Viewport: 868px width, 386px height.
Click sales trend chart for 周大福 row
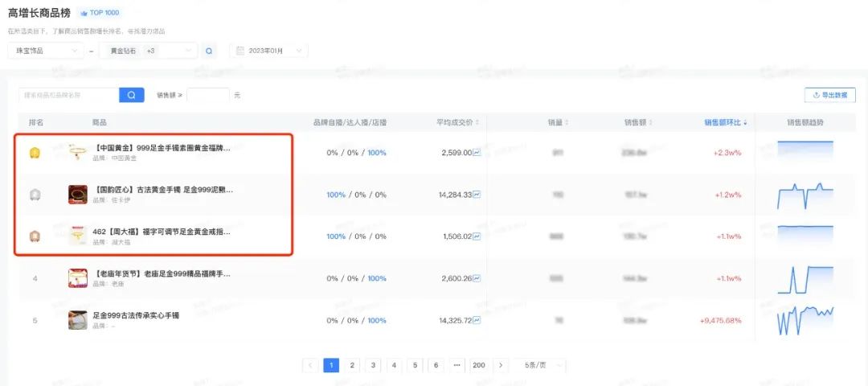[805, 235]
